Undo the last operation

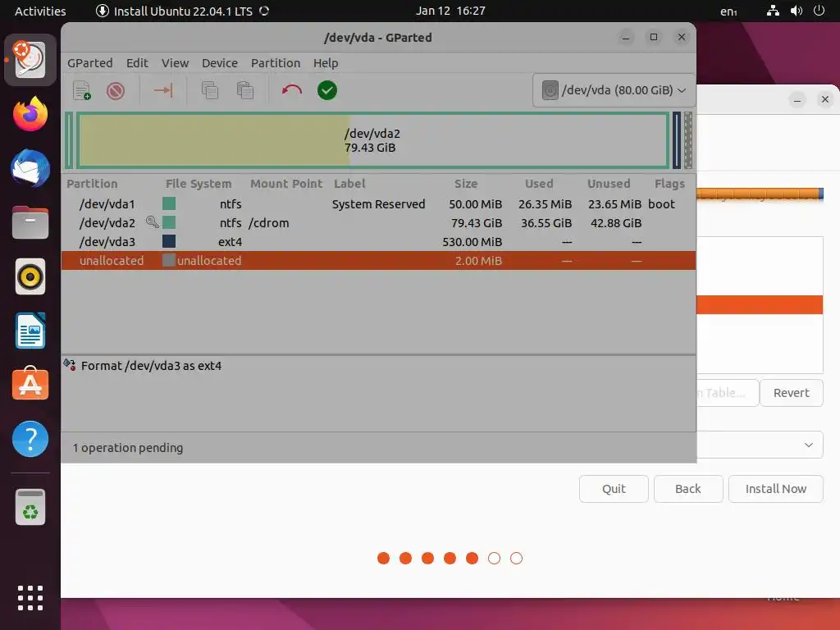pyautogui.click(x=292, y=90)
